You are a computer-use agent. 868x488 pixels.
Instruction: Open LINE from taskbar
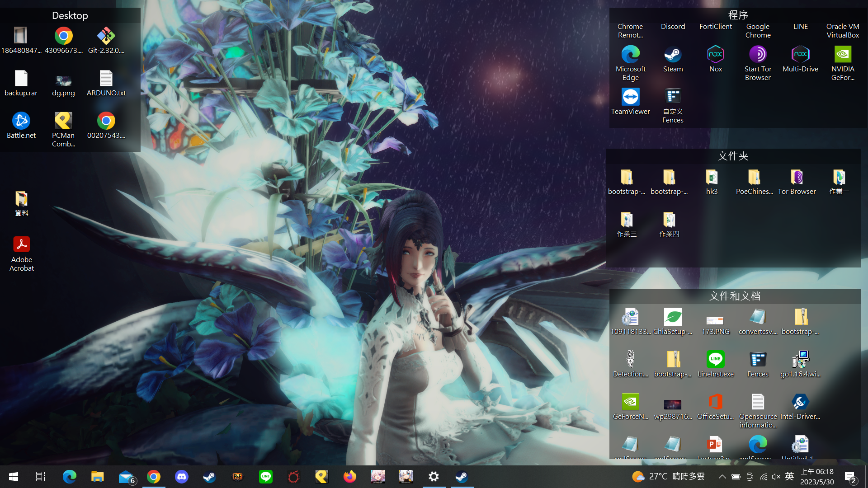pyautogui.click(x=266, y=477)
